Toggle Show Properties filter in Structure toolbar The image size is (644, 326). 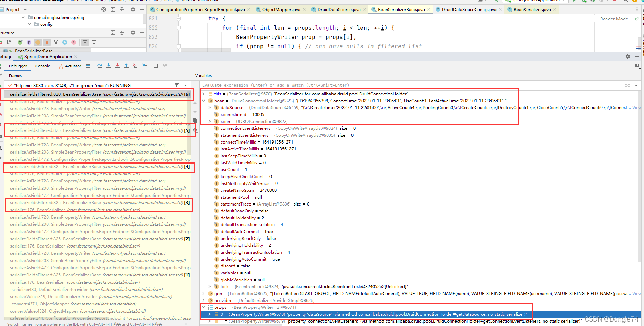[x=29, y=42]
